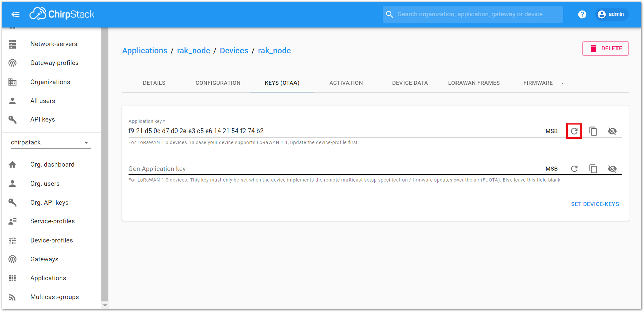Click the rak_node device breadcrumb

[274, 51]
